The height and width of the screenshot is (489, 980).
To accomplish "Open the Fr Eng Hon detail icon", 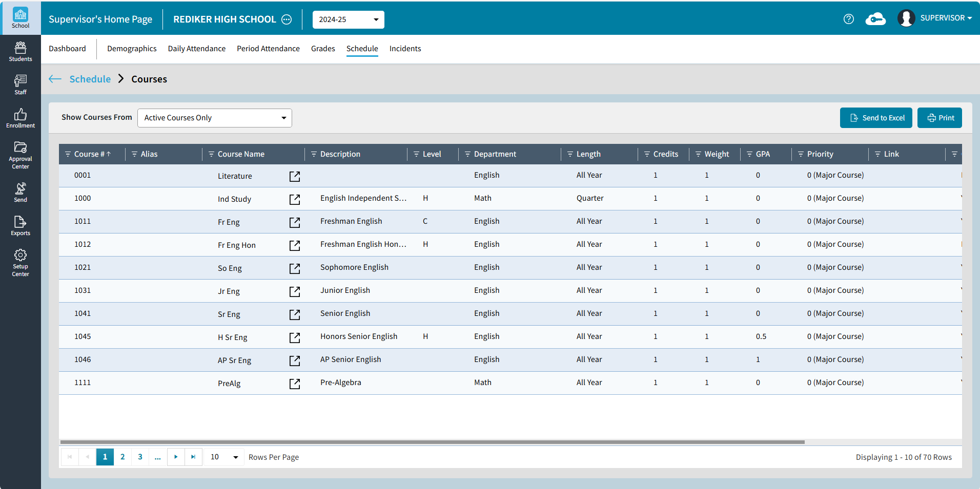I will [x=295, y=245].
